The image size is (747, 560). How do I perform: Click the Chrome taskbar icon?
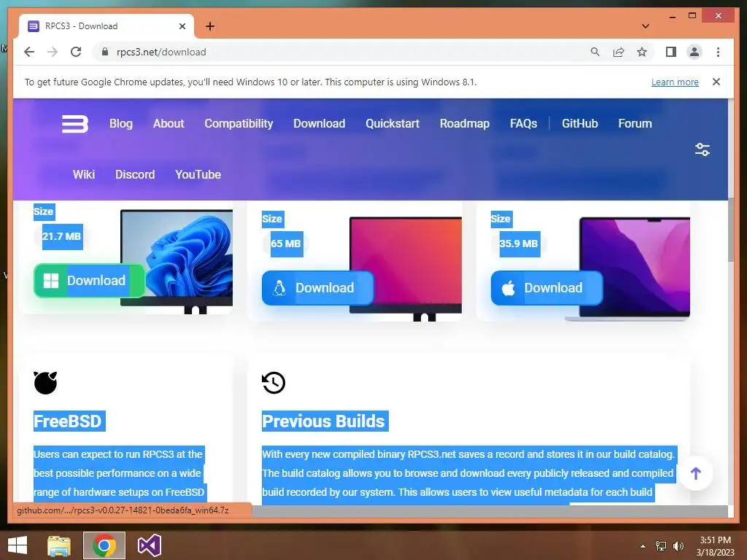pos(104,545)
